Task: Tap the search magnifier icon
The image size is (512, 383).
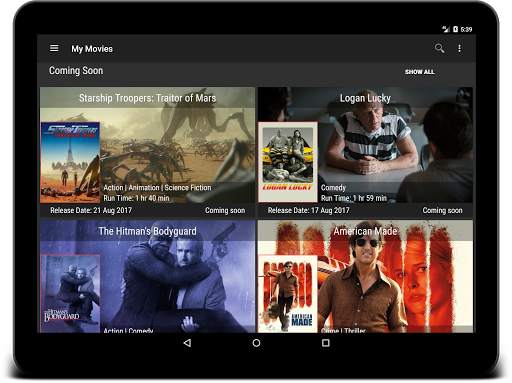Action: (x=439, y=48)
